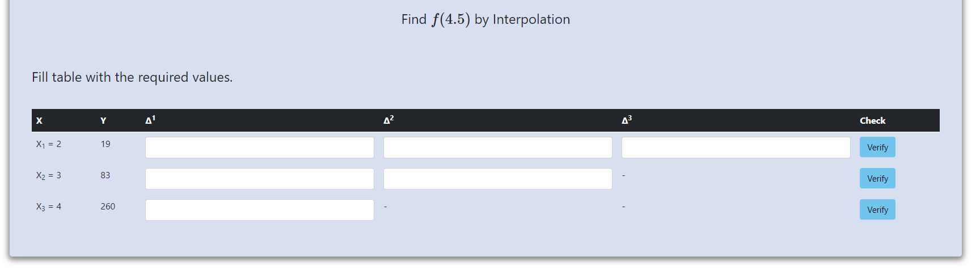This screenshot has height=273, width=980.
Task: Click the Check column header
Action: 872,121
